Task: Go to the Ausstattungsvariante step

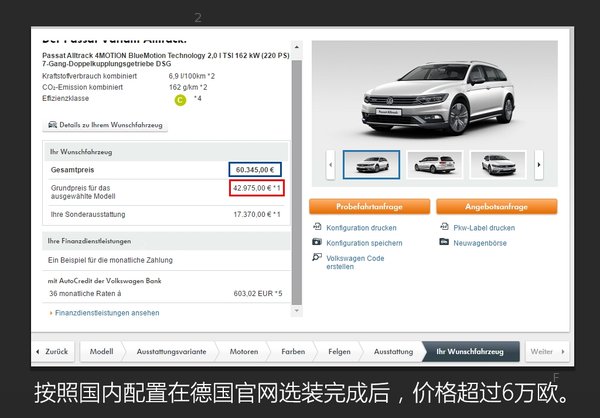Action: click(171, 351)
